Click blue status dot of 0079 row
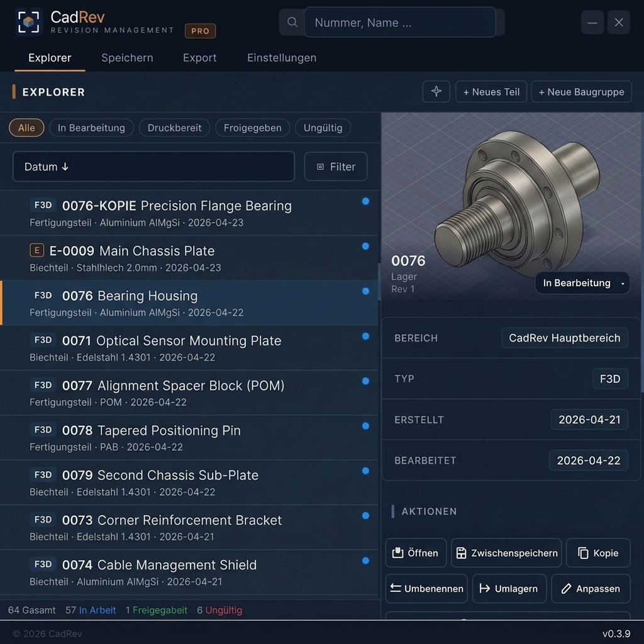Image resolution: width=644 pixels, height=644 pixels. 365,470
